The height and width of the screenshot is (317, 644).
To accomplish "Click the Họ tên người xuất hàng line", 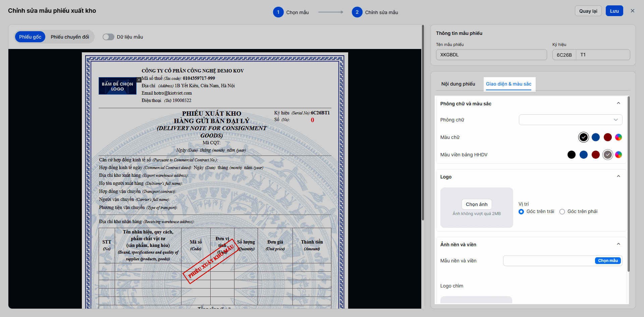I will [x=141, y=183].
